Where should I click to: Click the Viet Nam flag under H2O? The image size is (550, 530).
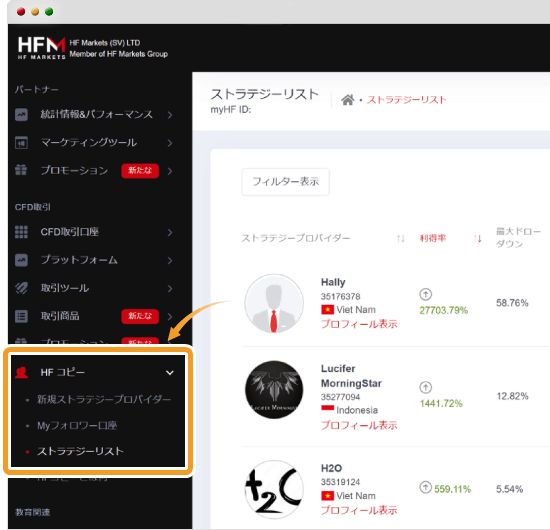327,496
